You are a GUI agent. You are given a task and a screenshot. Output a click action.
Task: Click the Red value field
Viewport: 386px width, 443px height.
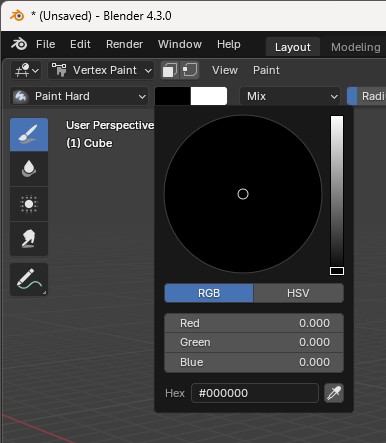click(254, 323)
